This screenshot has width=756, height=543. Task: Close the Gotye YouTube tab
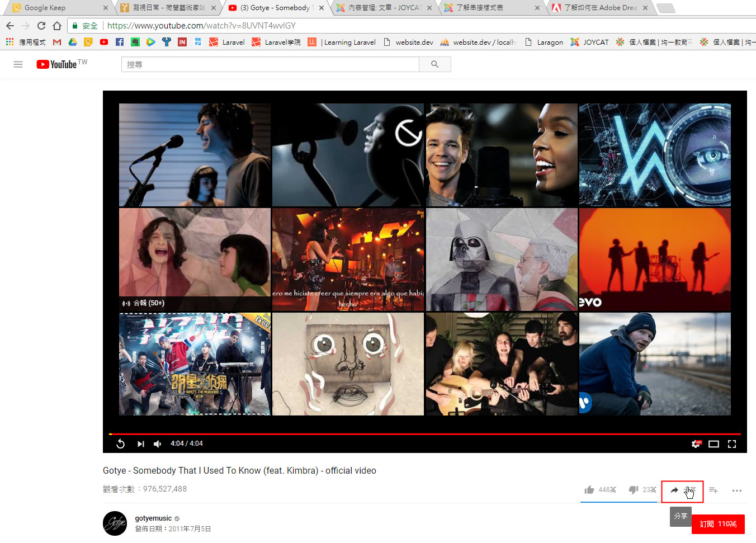pyautogui.click(x=322, y=8)
